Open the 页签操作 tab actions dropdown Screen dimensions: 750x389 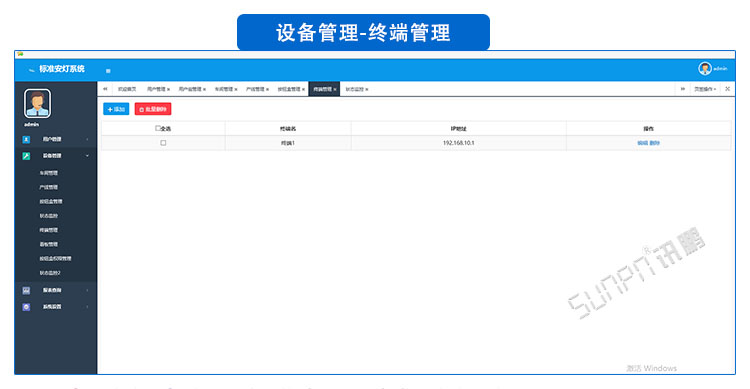tap(705, 89)
